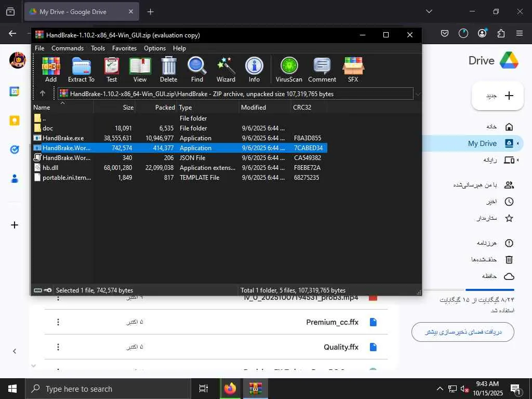Select My Drive in the Drive sidebar
The width and height of the screenshot is (532, 399).
click(x=472, y=143)
